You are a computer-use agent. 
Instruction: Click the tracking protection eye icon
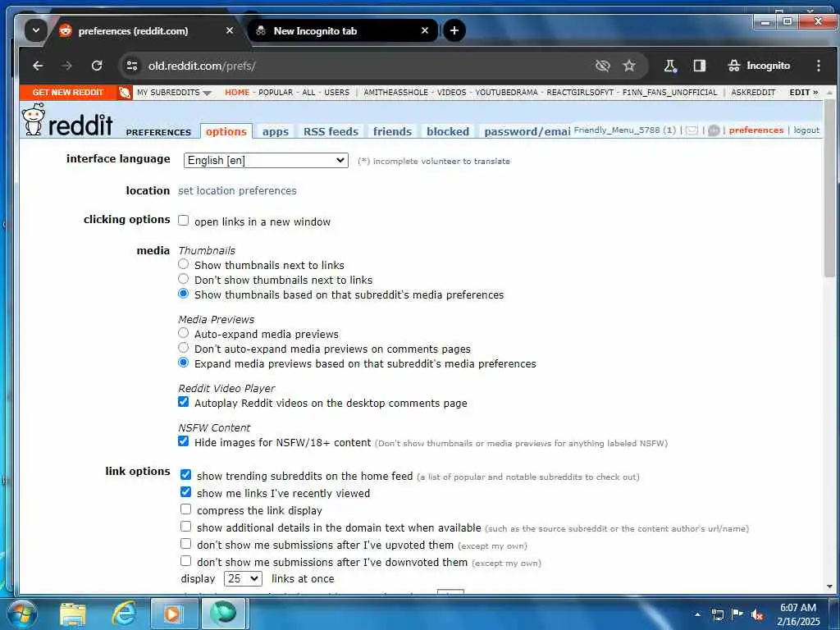click(603, 66)
